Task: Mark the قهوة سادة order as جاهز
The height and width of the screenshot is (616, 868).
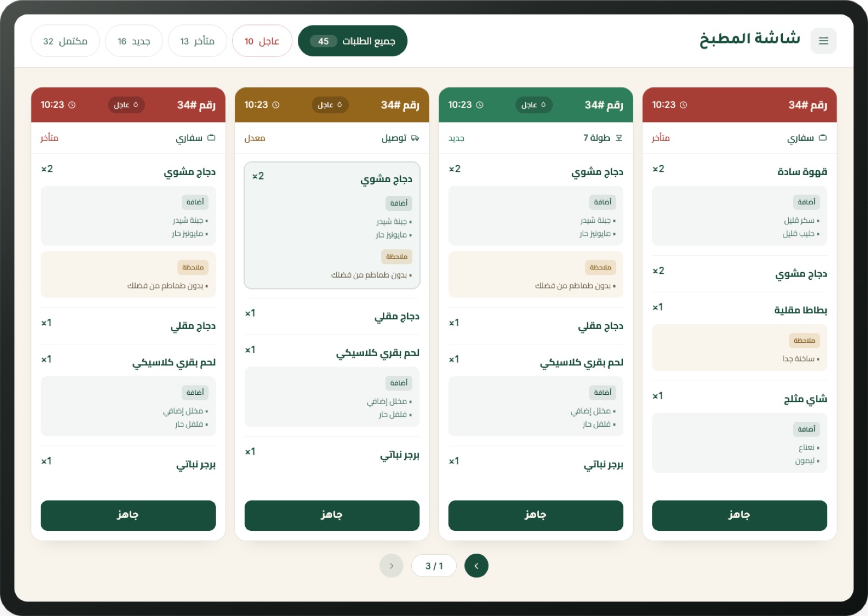Action: coord(739,515)
